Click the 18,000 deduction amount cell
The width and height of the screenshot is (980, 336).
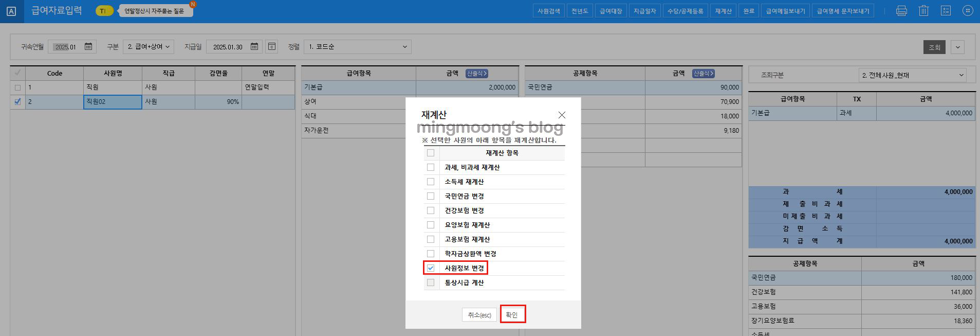tap(693, 116)
